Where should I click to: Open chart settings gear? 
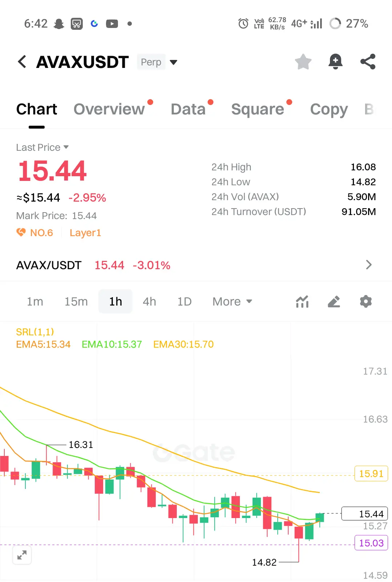[x=366, y=302]
